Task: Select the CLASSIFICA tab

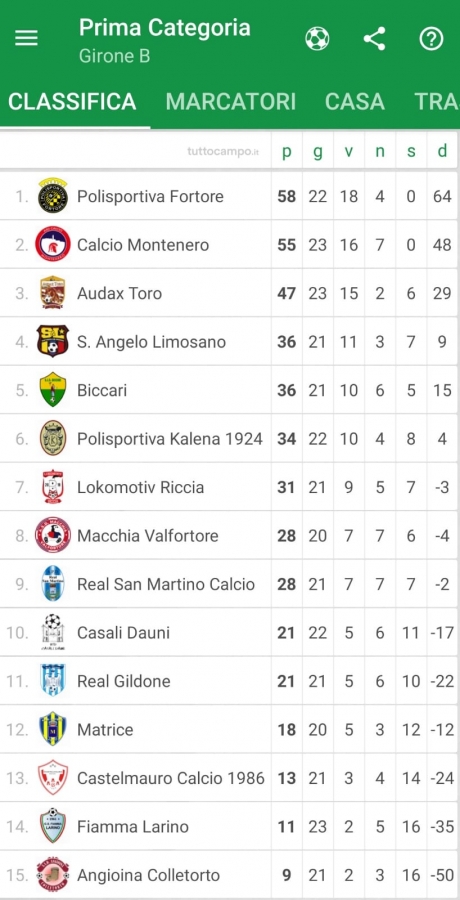Action: [72, 102]
